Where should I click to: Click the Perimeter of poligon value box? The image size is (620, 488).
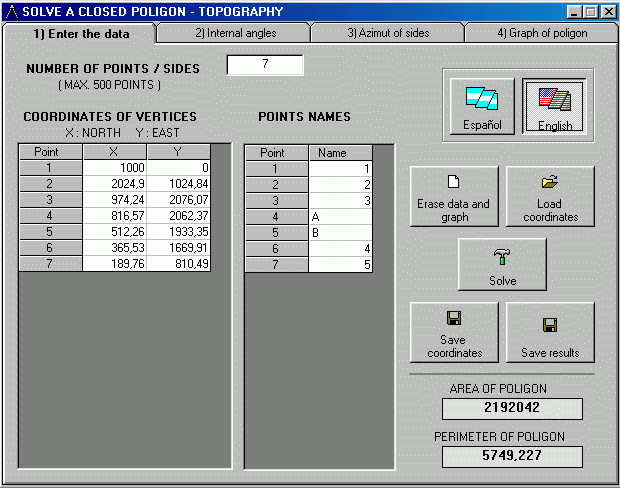(x=512, y=456)
